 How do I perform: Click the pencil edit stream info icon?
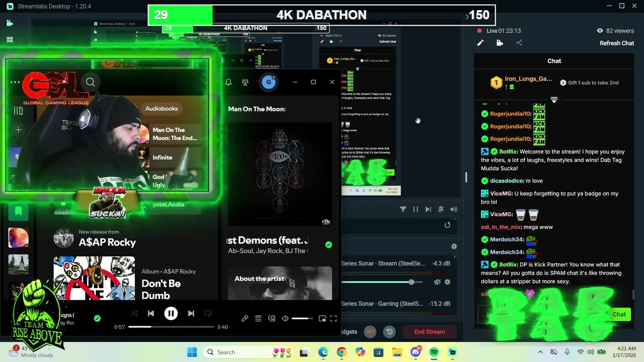point(480,43)
